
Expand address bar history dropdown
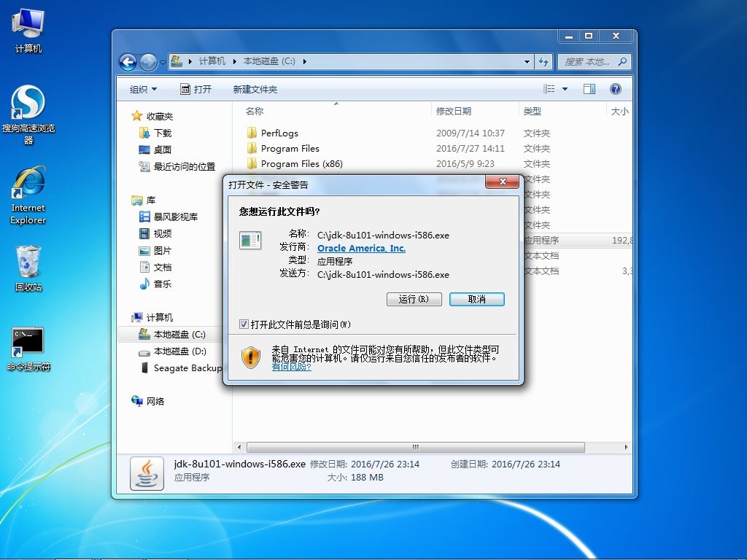527,61
